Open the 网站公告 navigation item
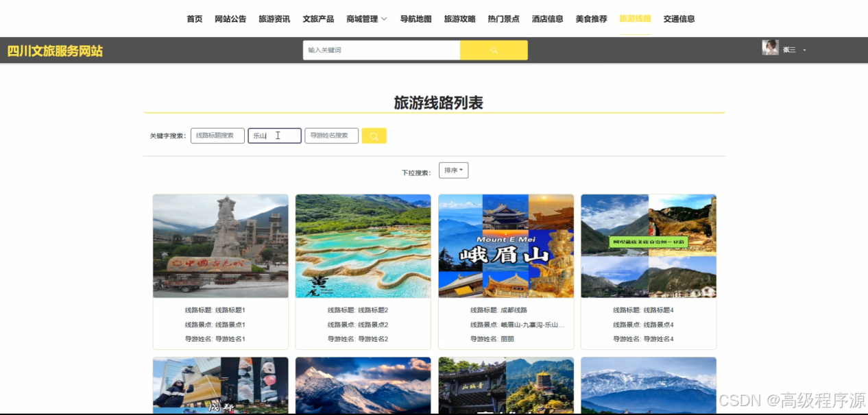Screen dimensions: 868x415 coord(230,19)
